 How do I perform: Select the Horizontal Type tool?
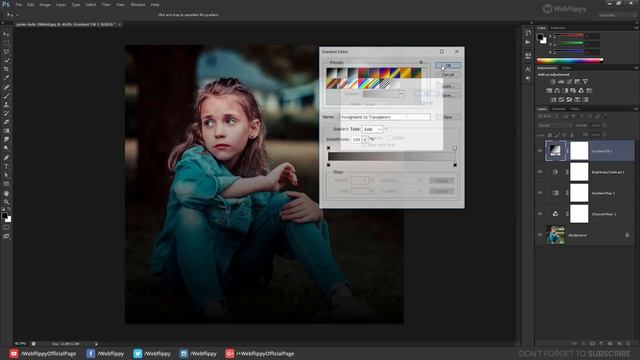(6, 167)
